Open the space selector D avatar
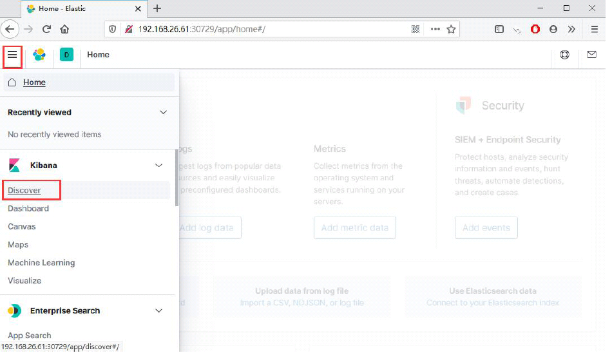Viewport: 612px width, 364px height. click(x=67, y=55)
